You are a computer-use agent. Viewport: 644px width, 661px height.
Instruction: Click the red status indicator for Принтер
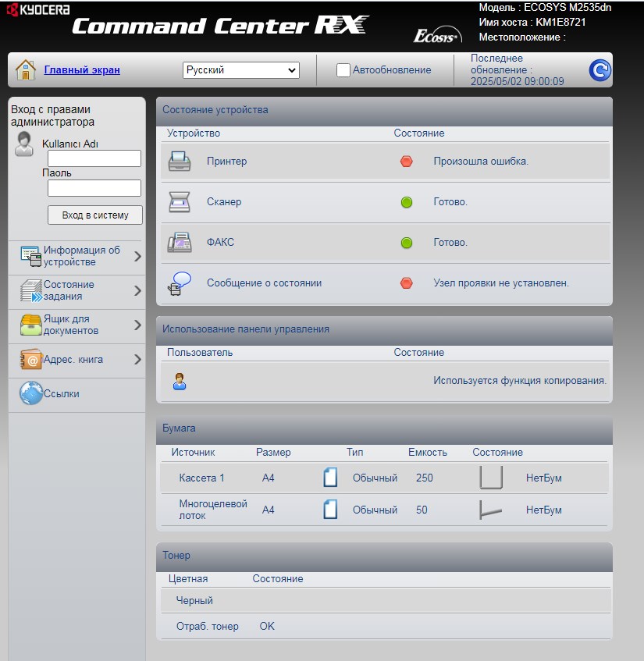[406, 162]
